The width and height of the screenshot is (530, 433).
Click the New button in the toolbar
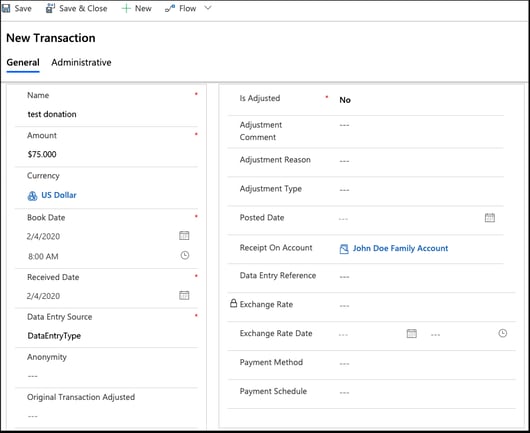137,8
